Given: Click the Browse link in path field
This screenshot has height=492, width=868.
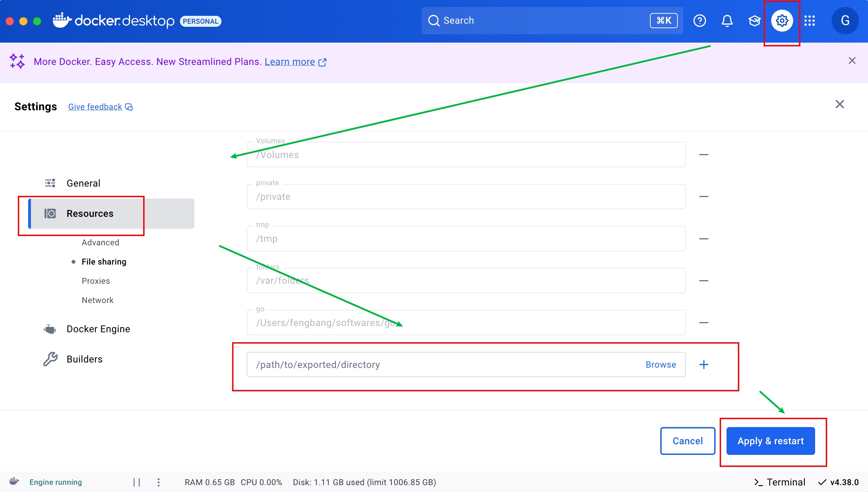Looking at the screenshot, I should (661, 365).
